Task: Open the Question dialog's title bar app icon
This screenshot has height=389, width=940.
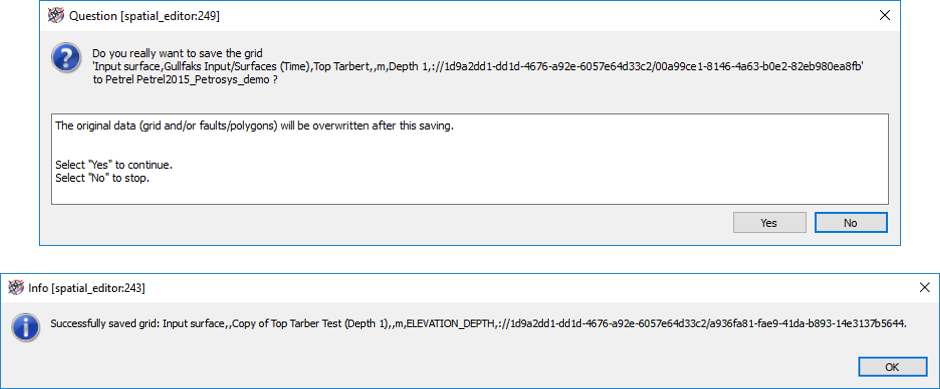Action: [55, 16]
